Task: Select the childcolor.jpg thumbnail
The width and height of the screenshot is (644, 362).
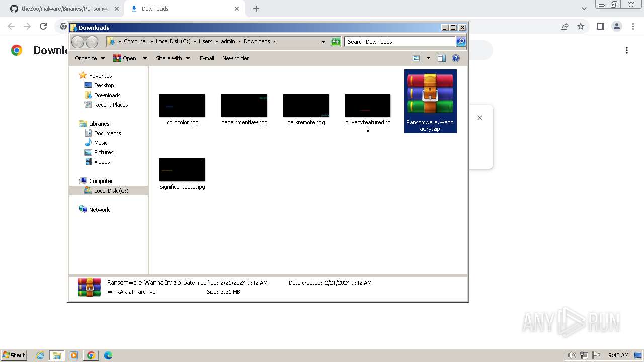Action: [182, 105]
